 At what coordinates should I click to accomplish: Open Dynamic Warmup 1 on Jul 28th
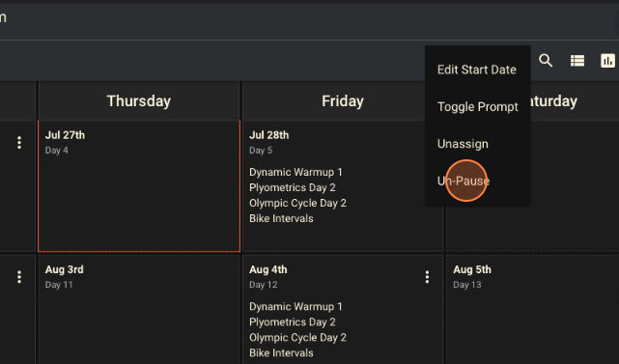point(295,172)
